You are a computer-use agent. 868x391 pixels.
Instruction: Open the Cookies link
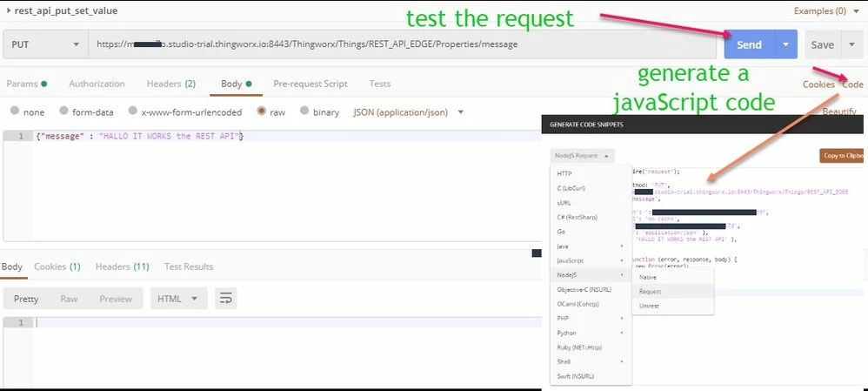(818, 84)
